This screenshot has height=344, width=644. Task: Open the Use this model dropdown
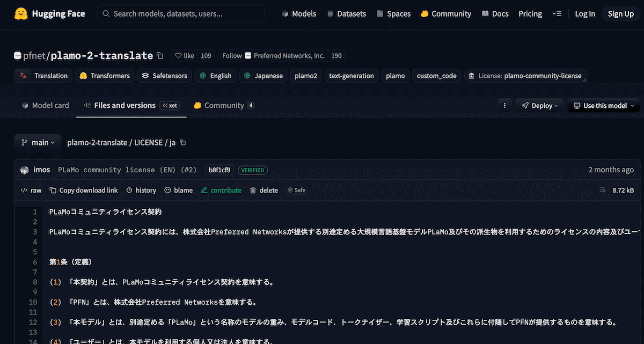point(603,105)
